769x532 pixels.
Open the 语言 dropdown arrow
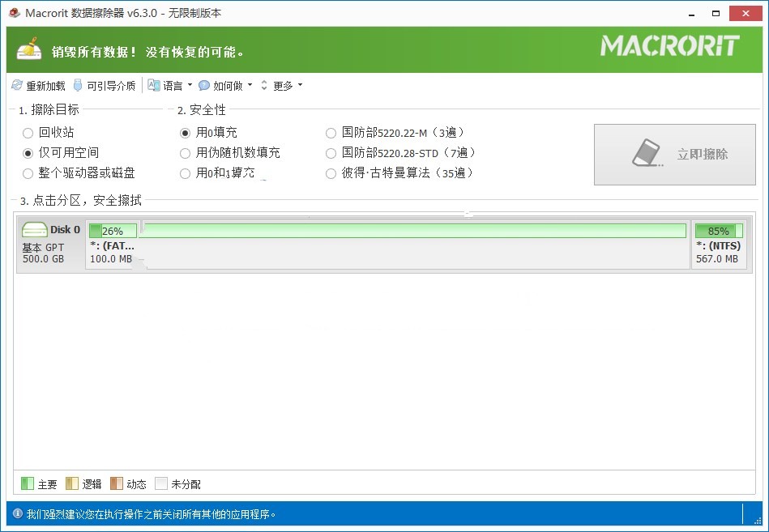(x=190, y=85)
